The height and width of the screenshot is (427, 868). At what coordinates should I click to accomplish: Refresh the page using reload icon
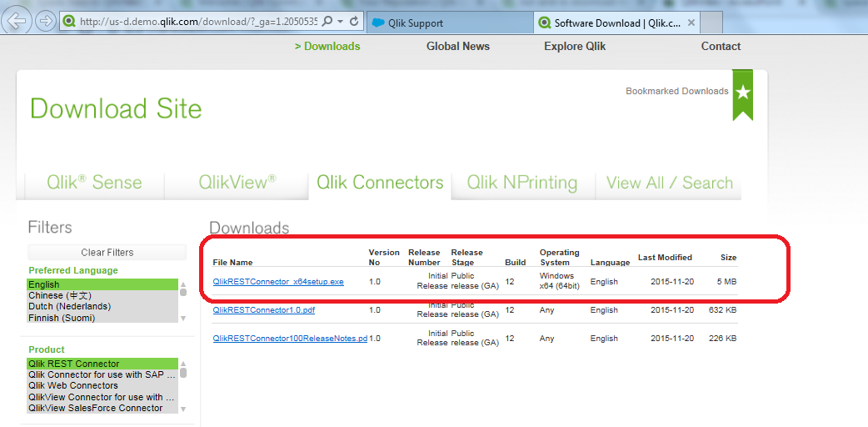[x=354, y=23]
